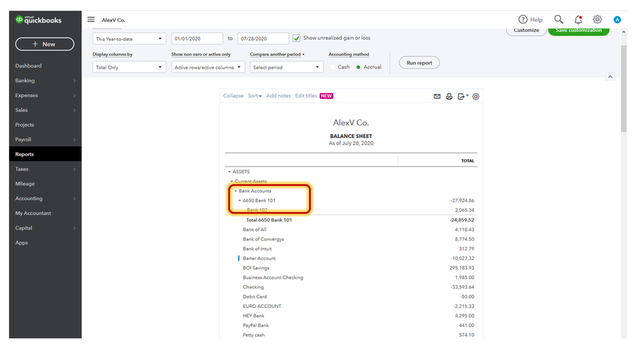644x344 pixels.
Task: Open the Total Only columns dropdown
Action: point(130,67)
